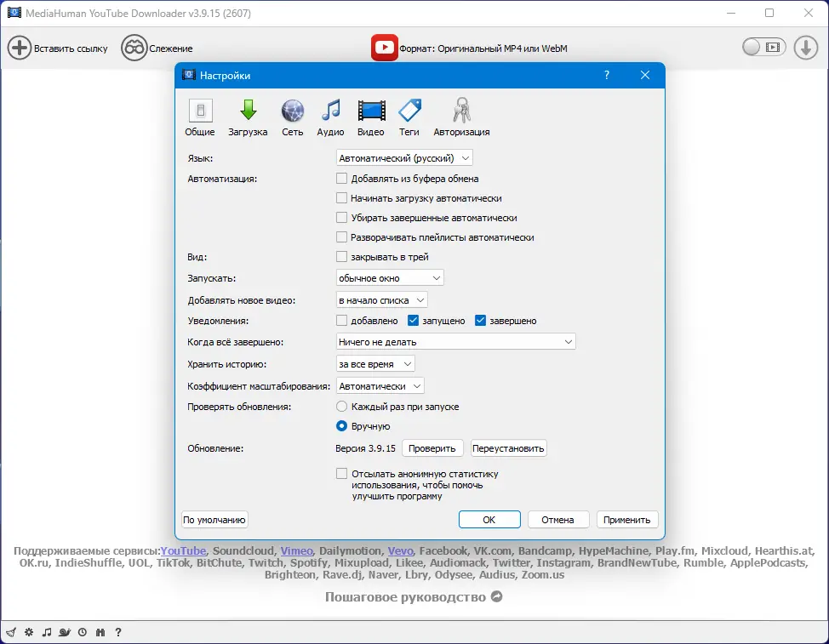Image resolution: width=829 pixels, height=644 pixels.
Task: Enable Начинать загрузку автоматически
Action: pyautogui.click(x=342, y=198)
